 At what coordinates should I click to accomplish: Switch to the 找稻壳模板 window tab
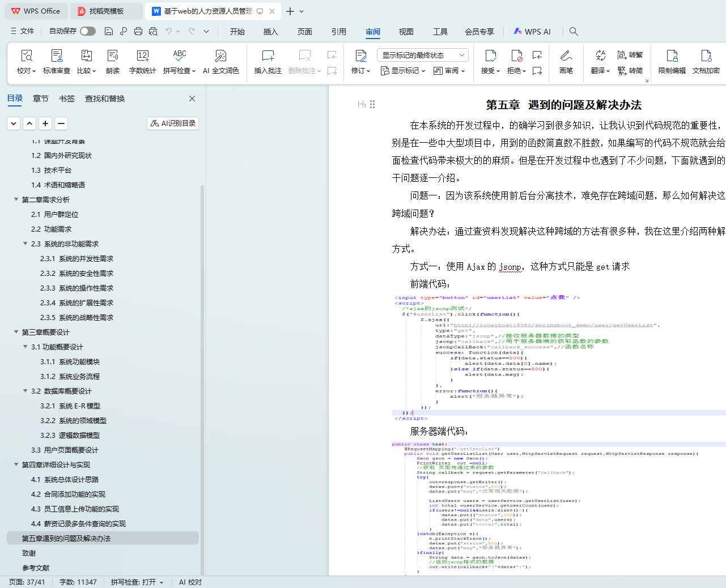point(108,11)
